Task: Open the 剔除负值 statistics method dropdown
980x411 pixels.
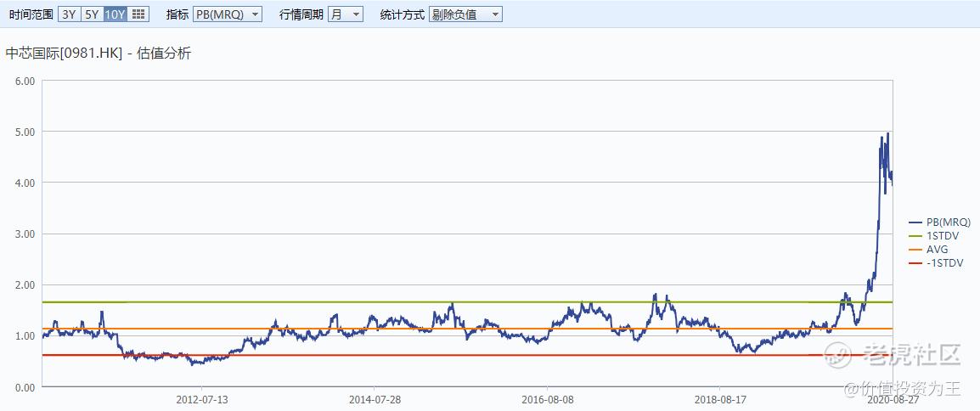Action: pyautogui.click(x=465, y=14)
